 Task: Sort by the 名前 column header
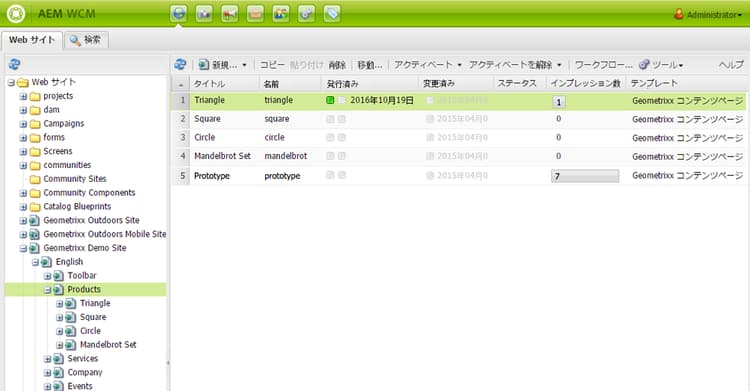click(291, 83)
